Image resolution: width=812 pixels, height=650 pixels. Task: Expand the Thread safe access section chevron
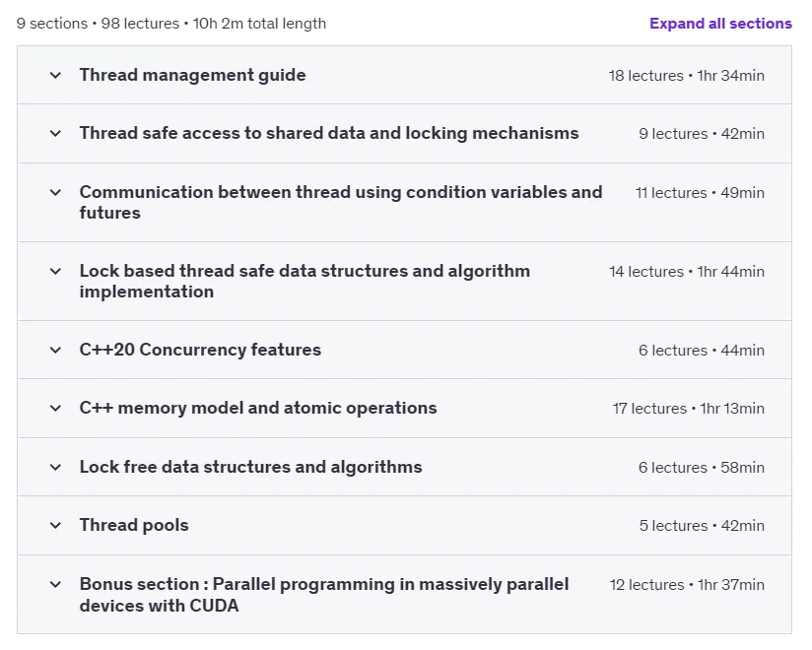tap(55, 134)
